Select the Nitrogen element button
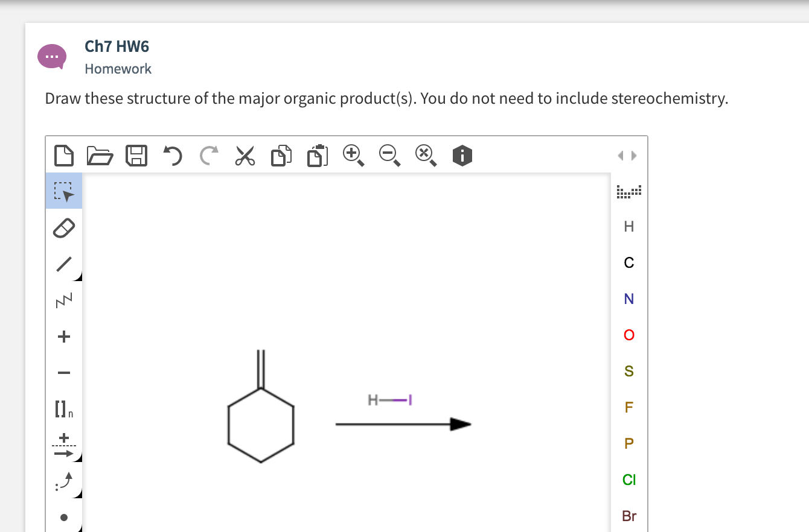 [628, 299]
